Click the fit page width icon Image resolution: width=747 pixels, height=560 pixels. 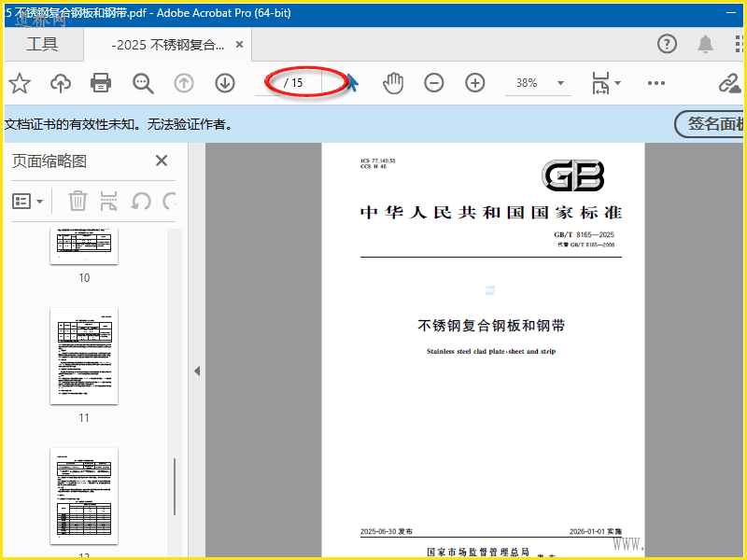600,83
